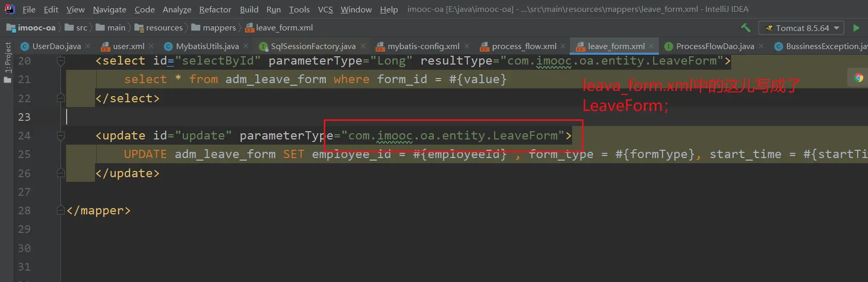Close the process_flow.xml tab

pos(563,46)
